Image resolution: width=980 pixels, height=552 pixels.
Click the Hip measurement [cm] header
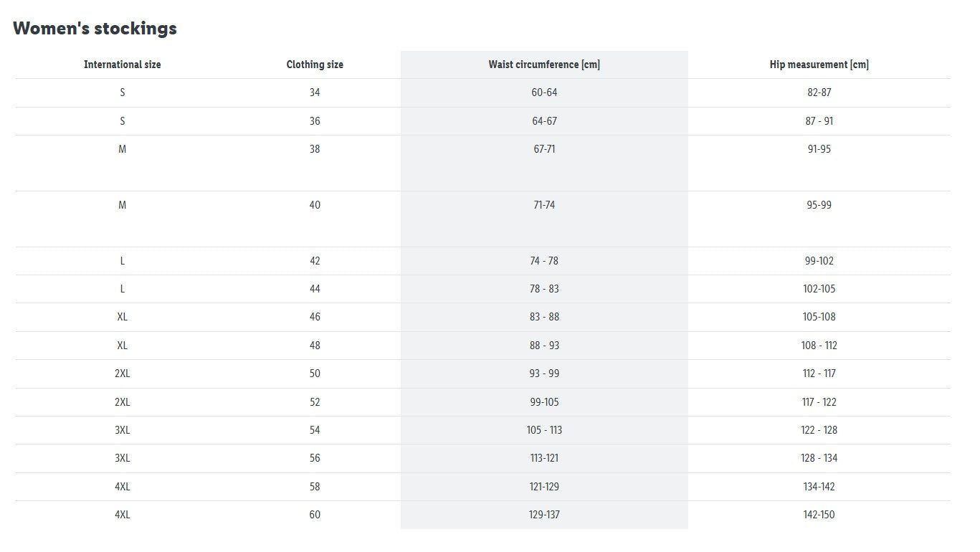point(819,65)
